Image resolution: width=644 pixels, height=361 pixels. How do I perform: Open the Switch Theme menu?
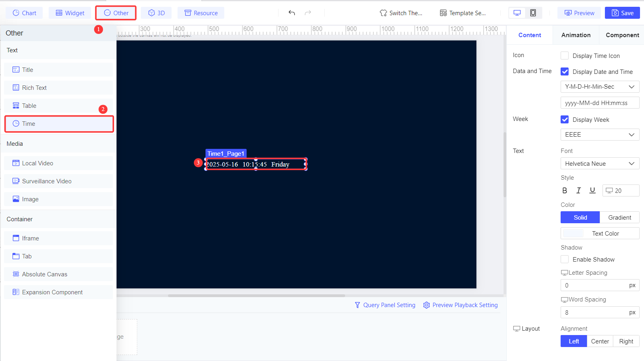click(x=401, y=13)
